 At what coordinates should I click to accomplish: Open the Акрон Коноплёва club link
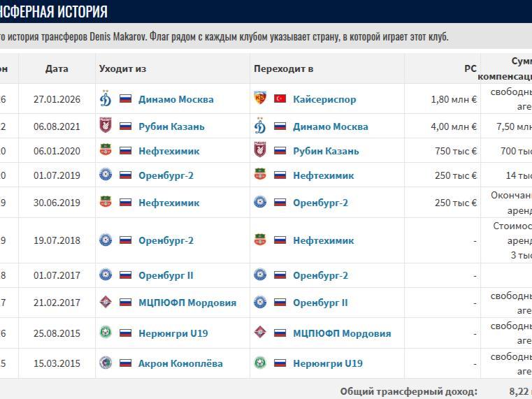(180, 363)
